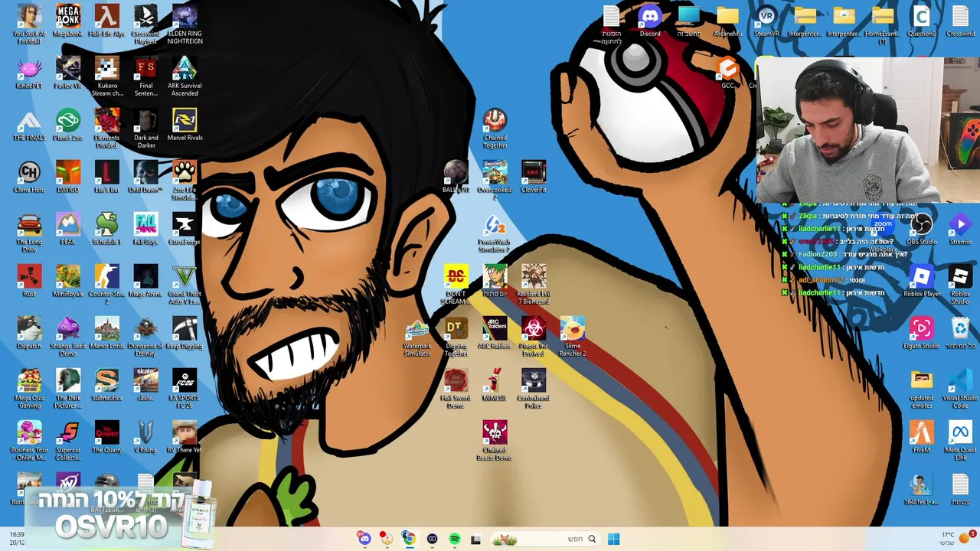Select the Supercar Collection icon
Viewport: 980px width, 551px height.
68,440
